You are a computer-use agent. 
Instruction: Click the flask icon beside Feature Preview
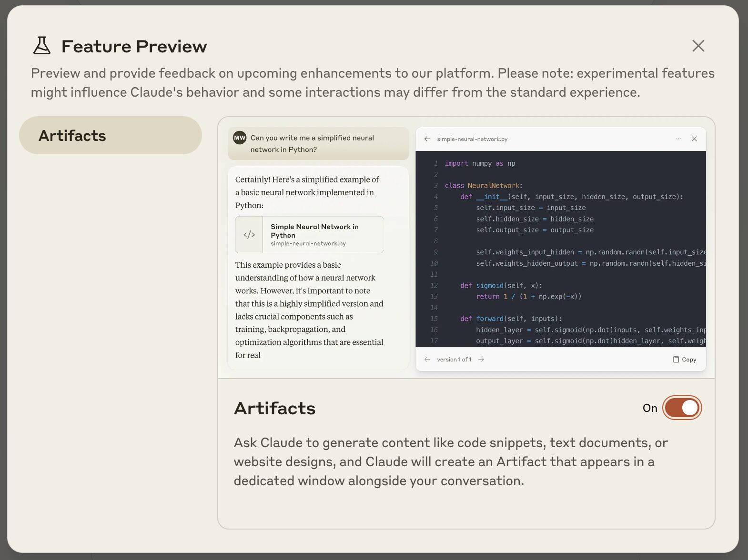click(42, 46)
